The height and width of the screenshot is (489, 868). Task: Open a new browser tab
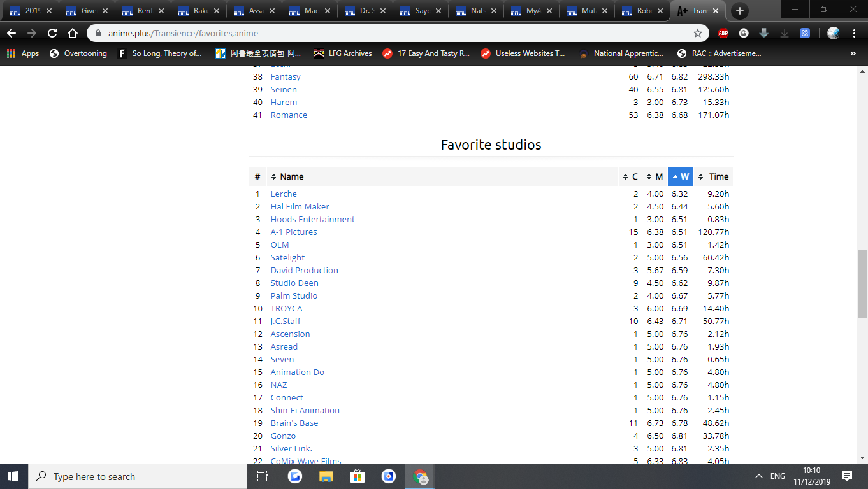(x=739, y=11)
